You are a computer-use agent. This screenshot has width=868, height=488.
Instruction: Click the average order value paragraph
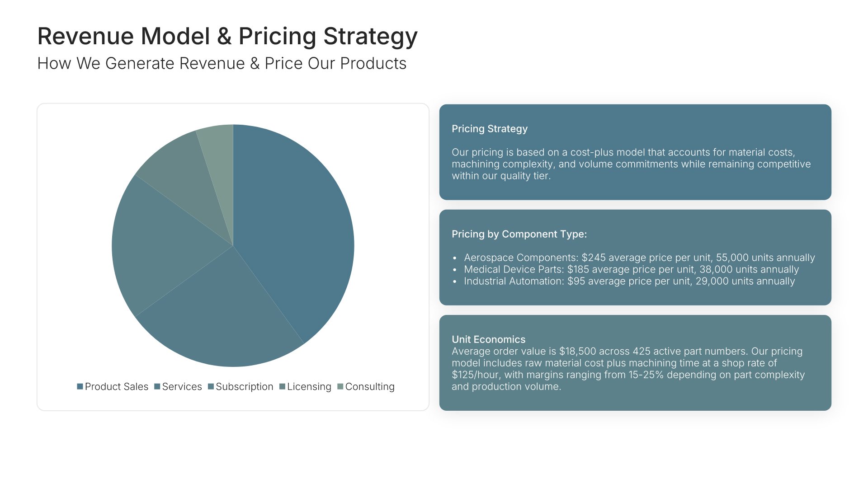628,369
